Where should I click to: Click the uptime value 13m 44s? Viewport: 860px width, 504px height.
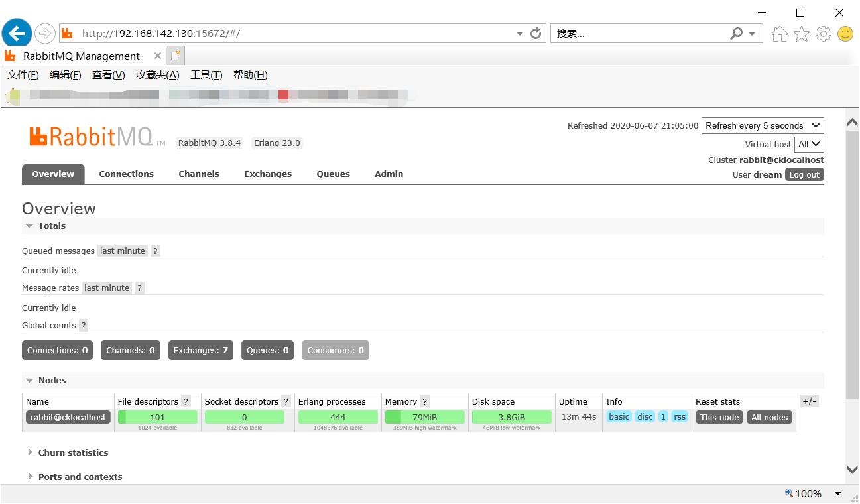(579, 417)
